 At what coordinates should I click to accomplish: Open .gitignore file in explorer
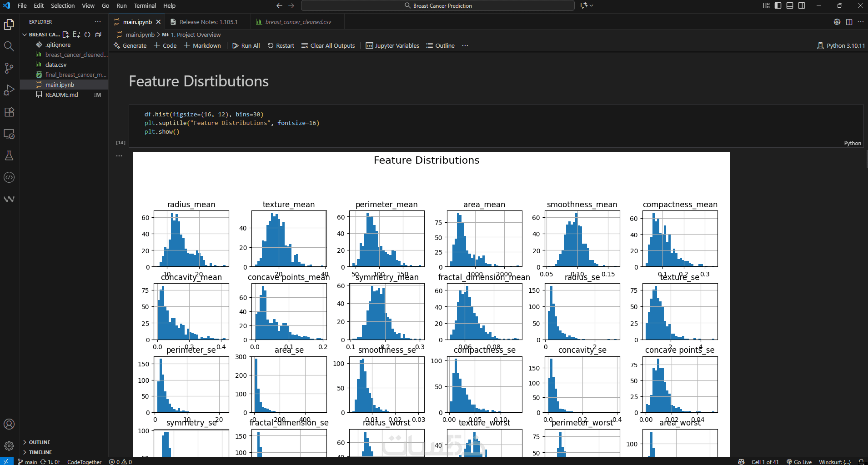pos(64,45)
